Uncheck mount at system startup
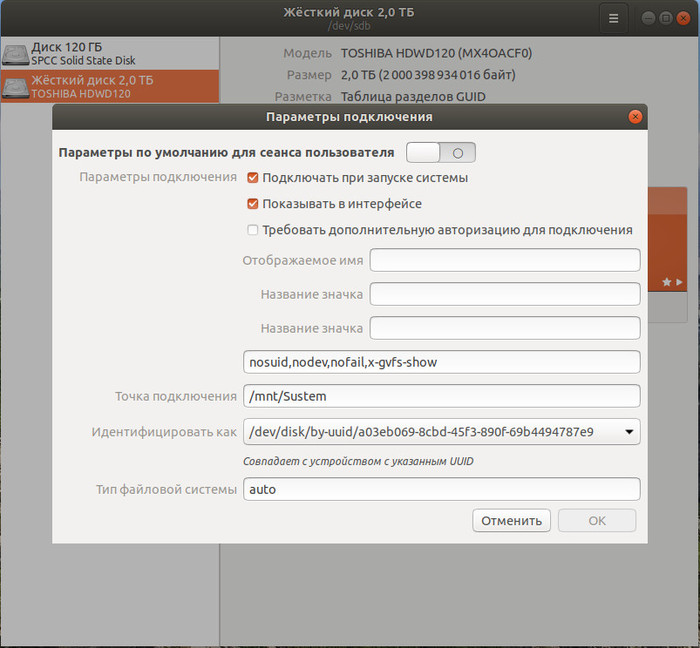Viewport: 700px width, 648px height. coord(253,178)
